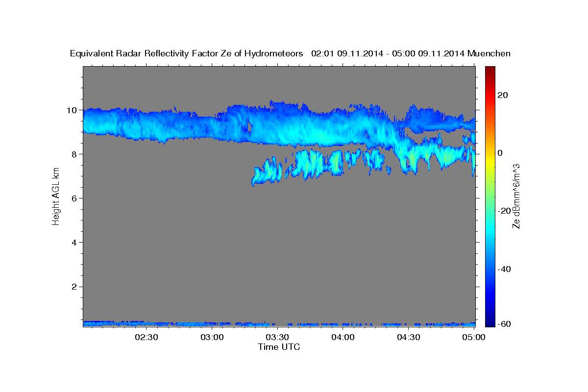
Task: Click the plot title 'Equivalent Radar Reflectivity Factor Ze of Hydrometeors'
Action: [x=187, y=54]
